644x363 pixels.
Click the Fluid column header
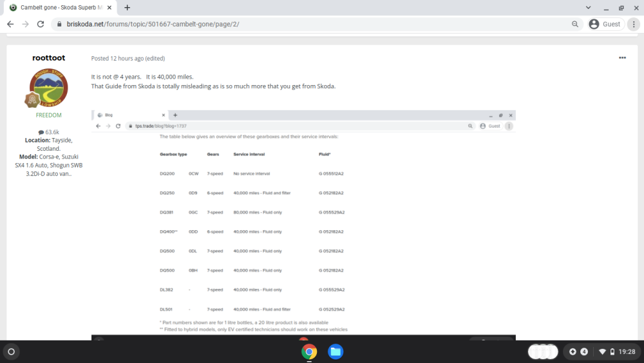click(x=325, y=154)
